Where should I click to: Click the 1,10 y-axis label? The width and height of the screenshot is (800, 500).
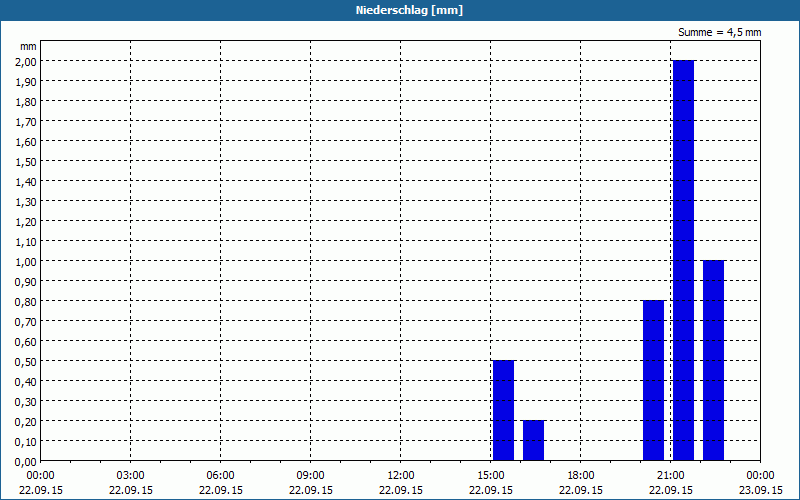coord(26,241)
